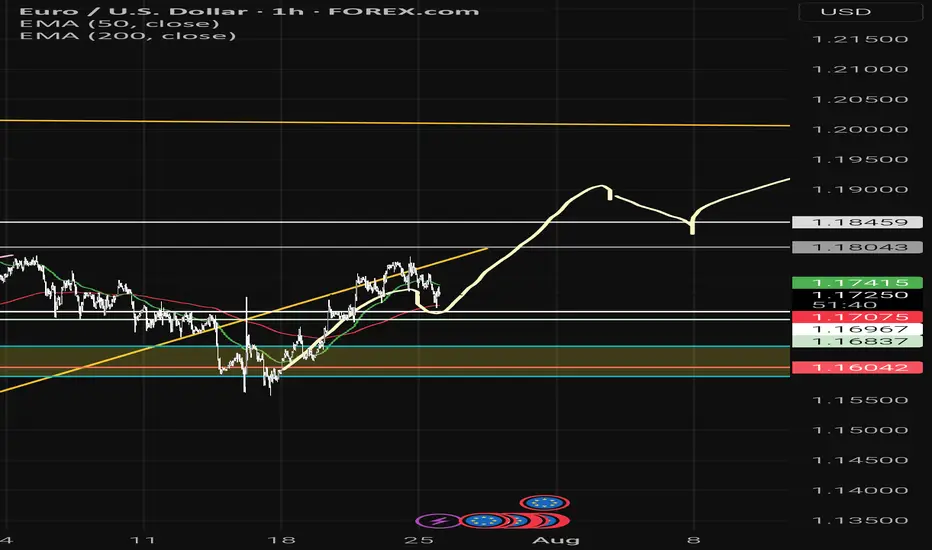
Task: Click the 1.13500 price axis value
Action: coord(860,520)
